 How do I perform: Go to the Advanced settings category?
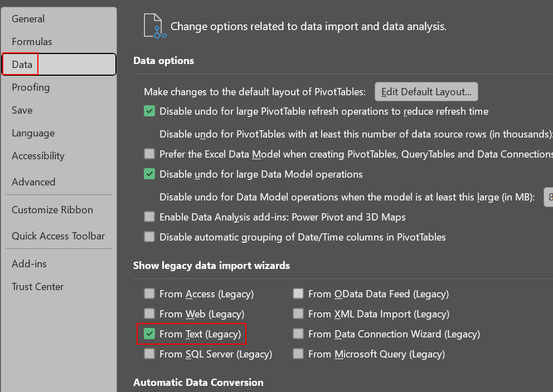(x=33, y=182)
